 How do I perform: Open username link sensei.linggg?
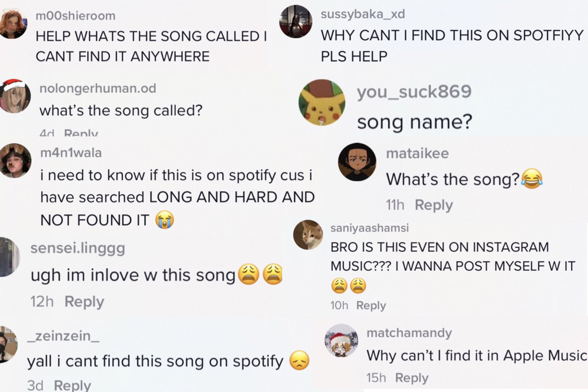(x=78, y=248)
